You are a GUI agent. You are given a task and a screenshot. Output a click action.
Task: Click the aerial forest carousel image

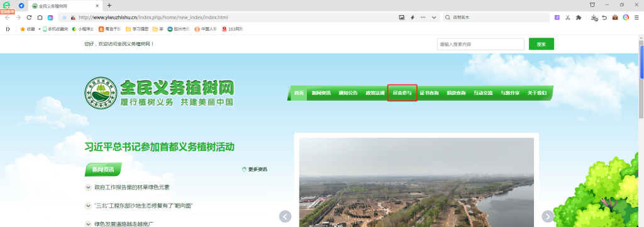[x=416, y=182]
